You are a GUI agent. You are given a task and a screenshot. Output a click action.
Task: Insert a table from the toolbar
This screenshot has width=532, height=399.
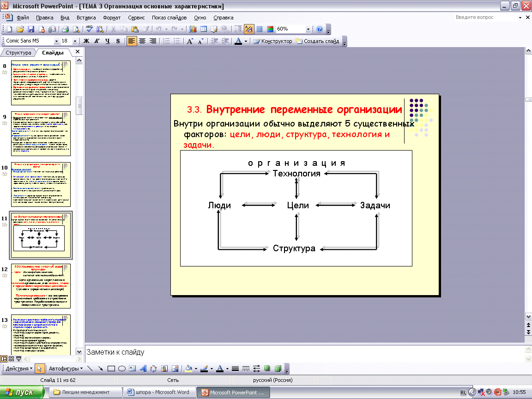204,29
